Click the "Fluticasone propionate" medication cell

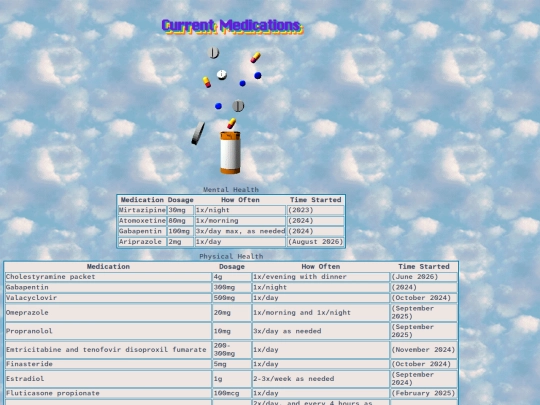[108, 393]
